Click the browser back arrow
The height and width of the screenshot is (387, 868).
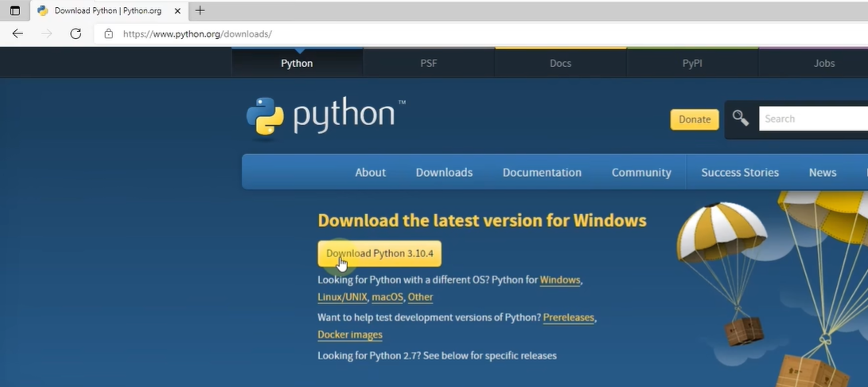pyautogui.click(x=18, y=33)
